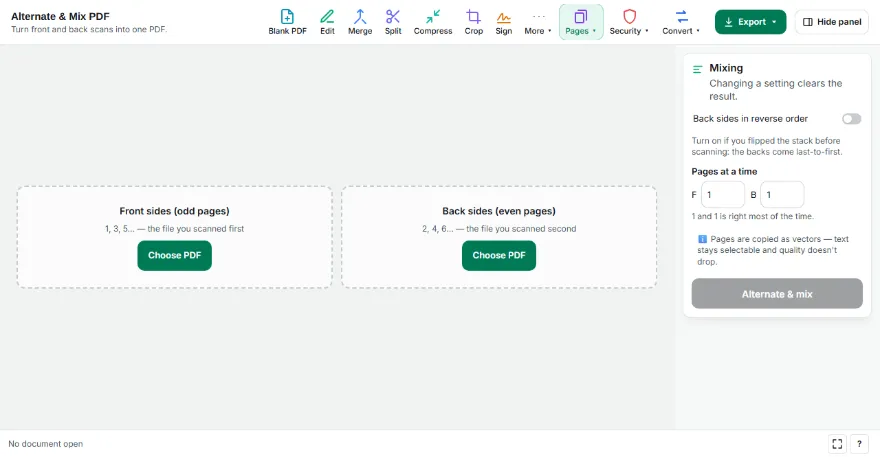This screenshot has width=880, height=457.
Task: Choose PDF for Front sides
Action: pos(175,255)
